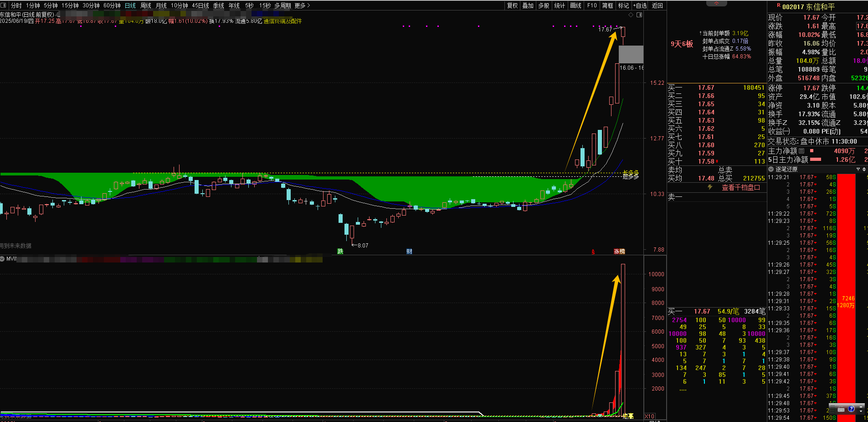Click the 十日总涨幅 64.83% value
This screenshot has width=868, height=422.
click(741, 57)
